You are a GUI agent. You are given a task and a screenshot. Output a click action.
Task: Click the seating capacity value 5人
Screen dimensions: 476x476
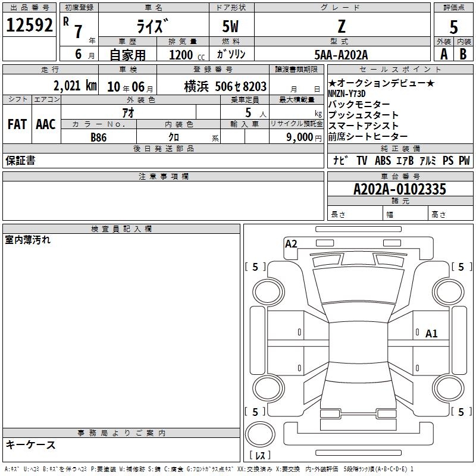256,112
